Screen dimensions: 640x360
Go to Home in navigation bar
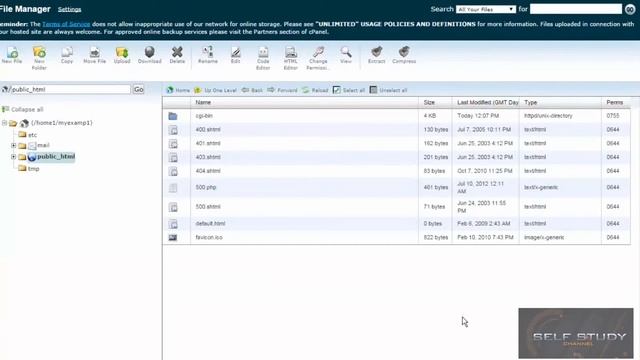click(x=178, y=90)
